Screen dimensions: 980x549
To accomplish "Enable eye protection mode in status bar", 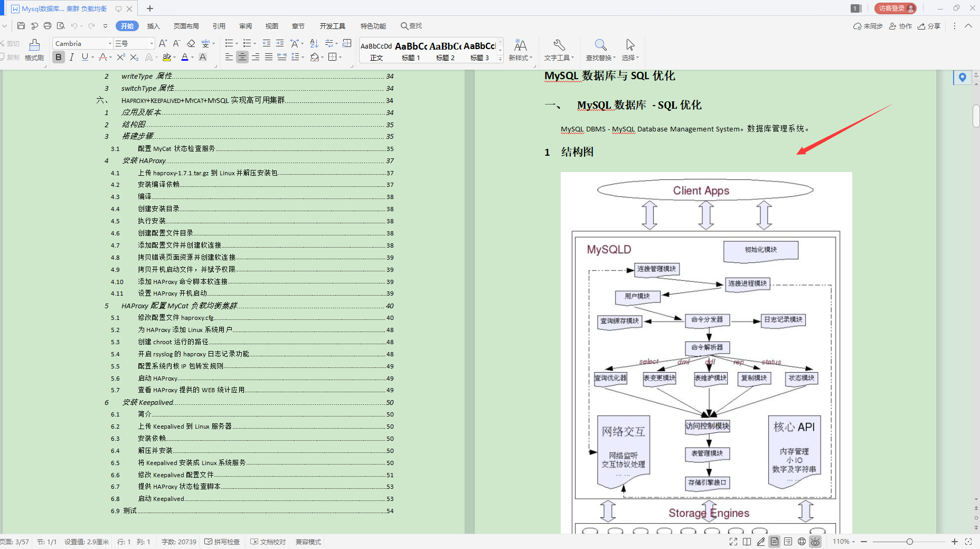I will coord(815,542).
